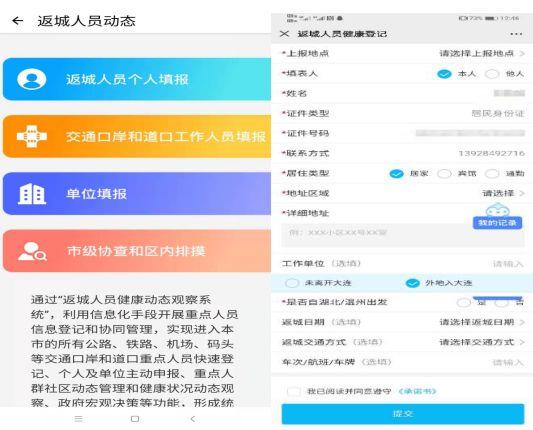Close the 返城人员健康登记 form with X
533x430 pixels.
point(285,34)
